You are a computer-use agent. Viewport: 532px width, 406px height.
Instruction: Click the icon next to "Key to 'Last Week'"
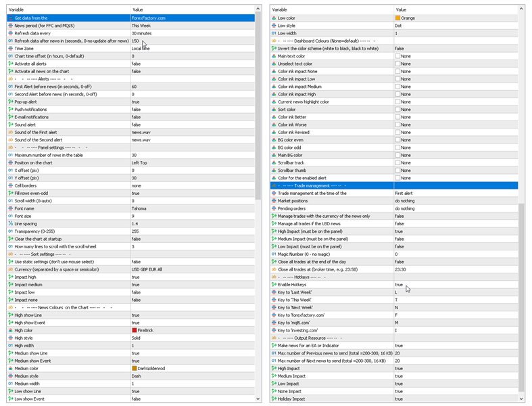pyautogui.click(x=274, y=292)
